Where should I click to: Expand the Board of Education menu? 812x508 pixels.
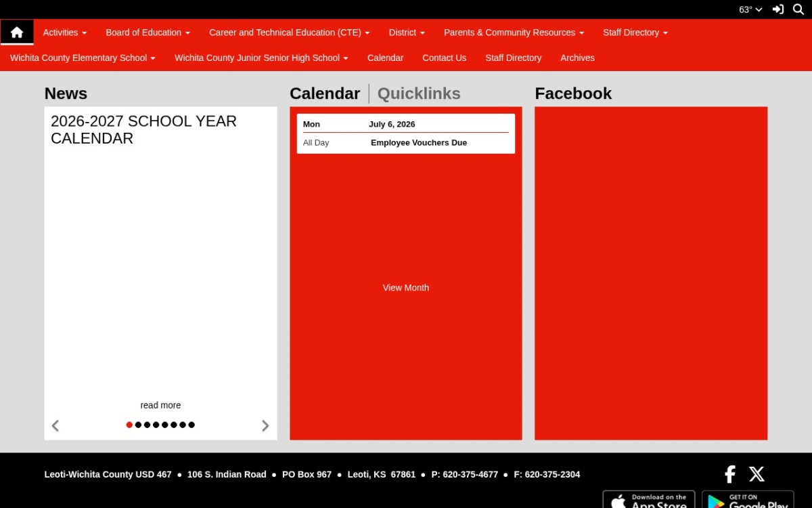click(148, 33)
